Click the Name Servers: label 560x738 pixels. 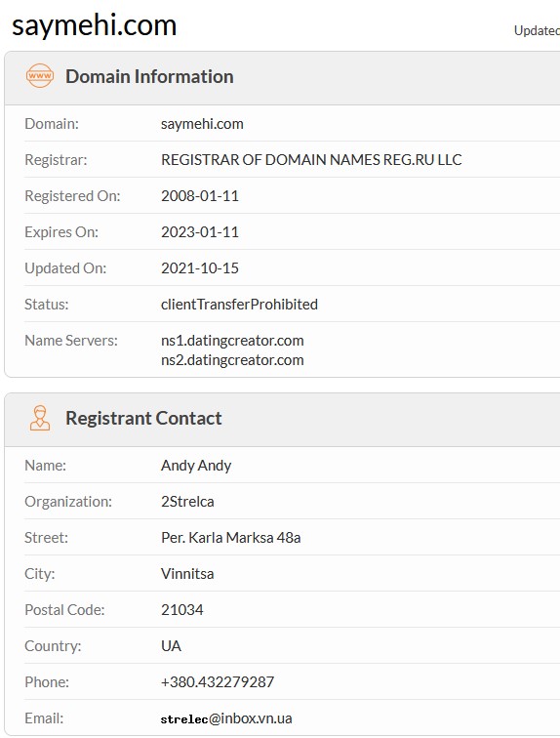click(71, 341)
